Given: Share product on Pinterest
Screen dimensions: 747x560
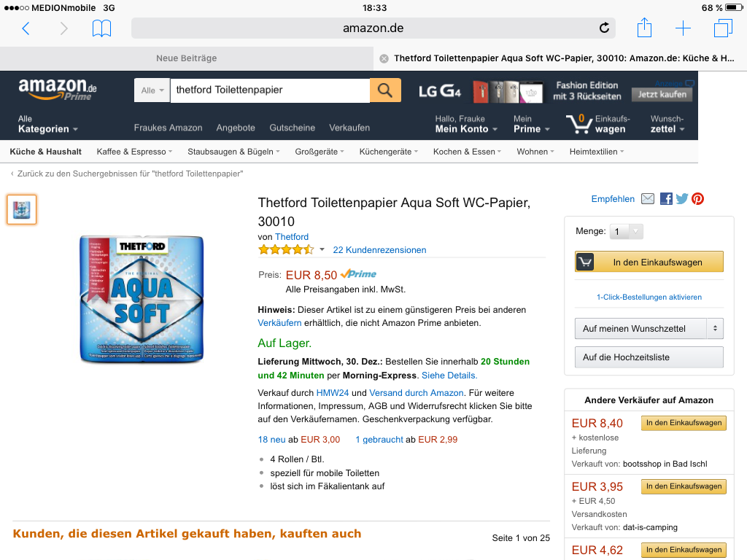Looking at the screenshot, I should [698, 199].
